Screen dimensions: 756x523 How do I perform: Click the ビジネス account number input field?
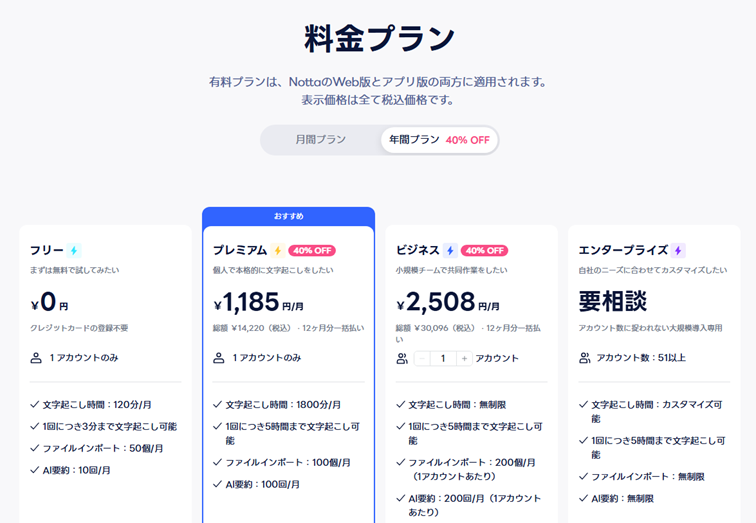tap(443, 358)
